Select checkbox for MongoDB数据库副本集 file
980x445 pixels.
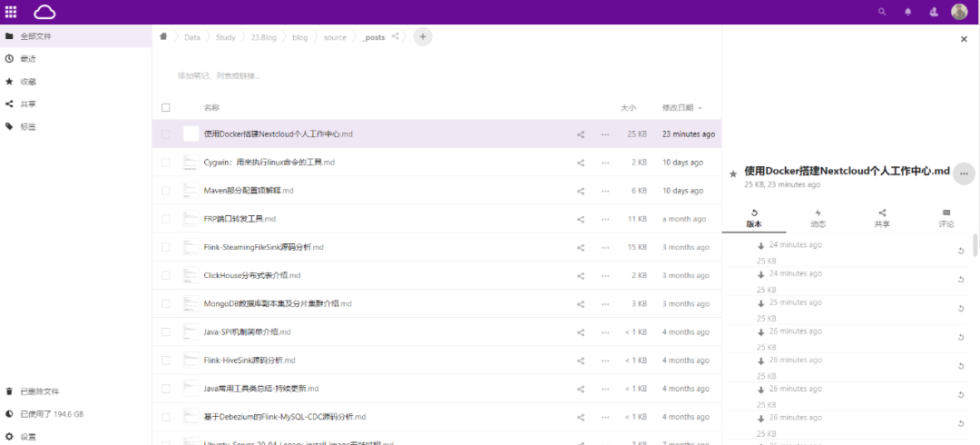tap(166, 303)
